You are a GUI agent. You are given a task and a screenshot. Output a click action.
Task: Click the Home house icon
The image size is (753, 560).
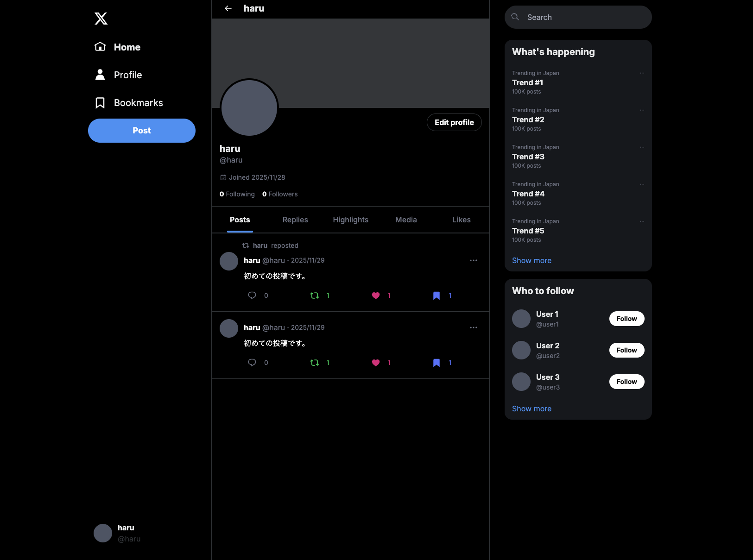(100, 47)
